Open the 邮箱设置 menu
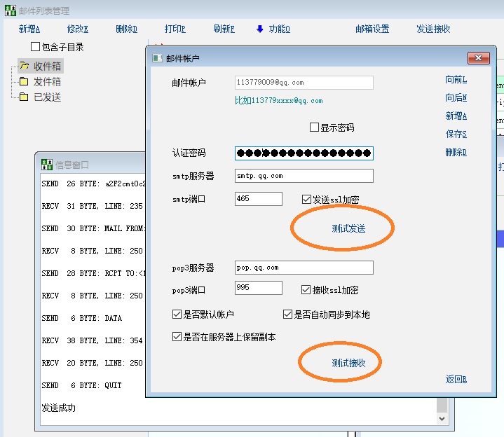This screenshot has width=504, height=442. (372, 29)
